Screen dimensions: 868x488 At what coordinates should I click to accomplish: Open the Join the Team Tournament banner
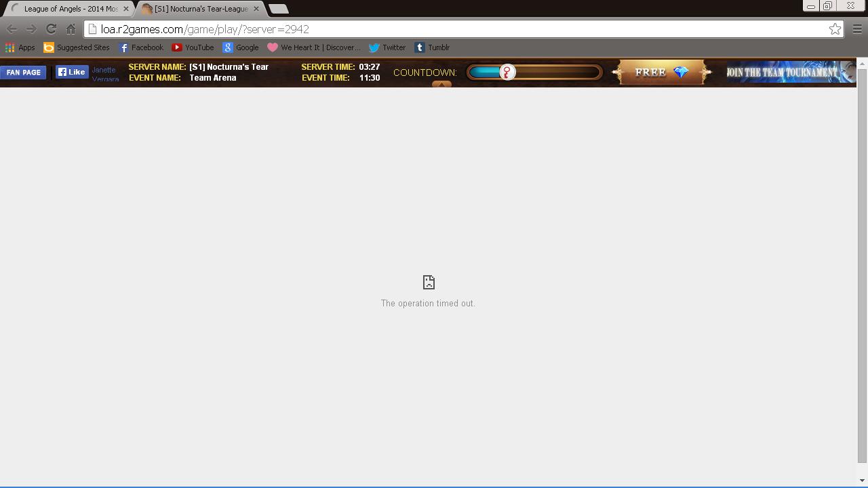(x=789, y=73)
